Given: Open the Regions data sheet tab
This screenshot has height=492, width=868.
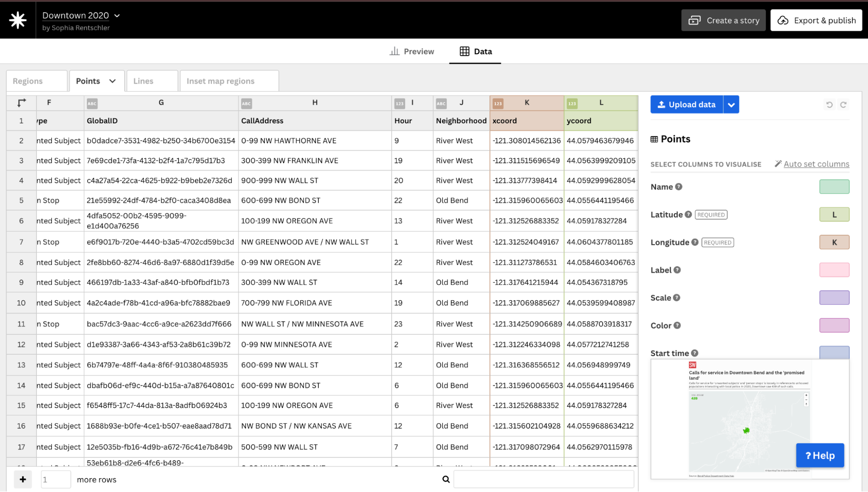Looking at the screenshot, I should tap(37, 81).
